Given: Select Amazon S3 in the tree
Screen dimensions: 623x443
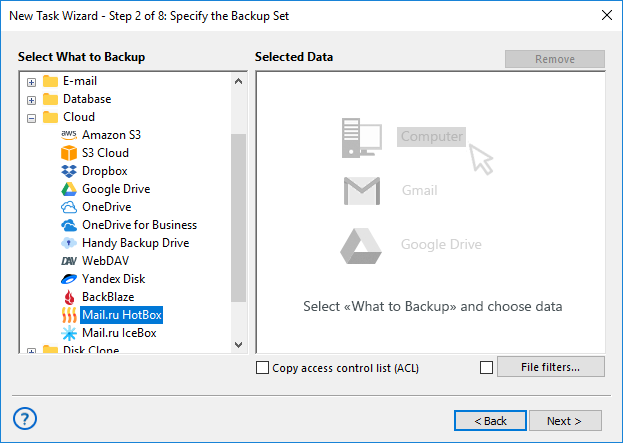Looking at the screenshot, I should [111, 135].
